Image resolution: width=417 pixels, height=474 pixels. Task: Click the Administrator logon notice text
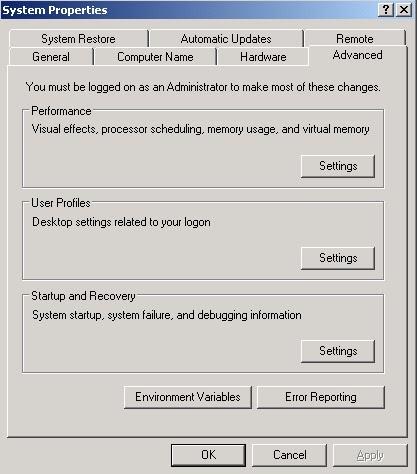203,87
